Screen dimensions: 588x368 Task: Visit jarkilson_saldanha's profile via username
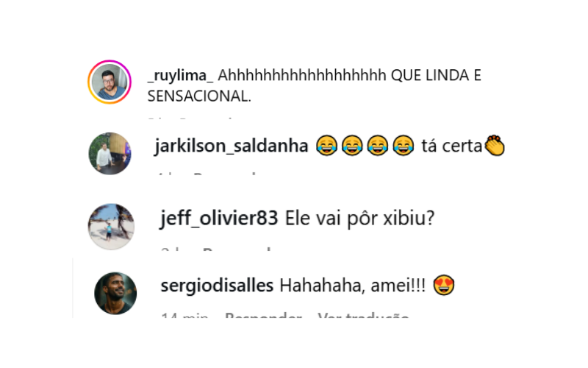click(231, 146)
